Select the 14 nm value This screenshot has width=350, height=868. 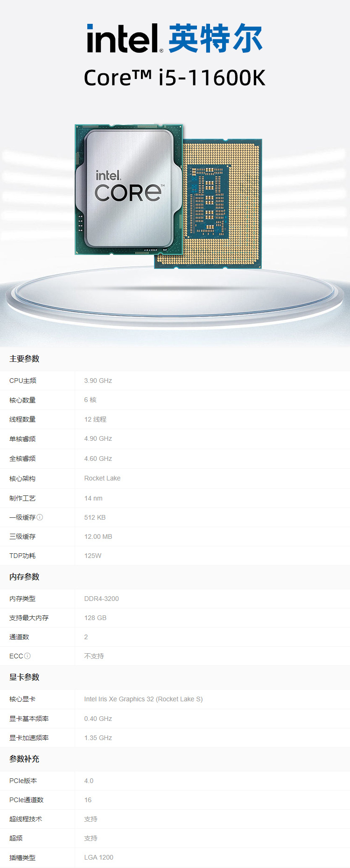[x=93, y=498]
